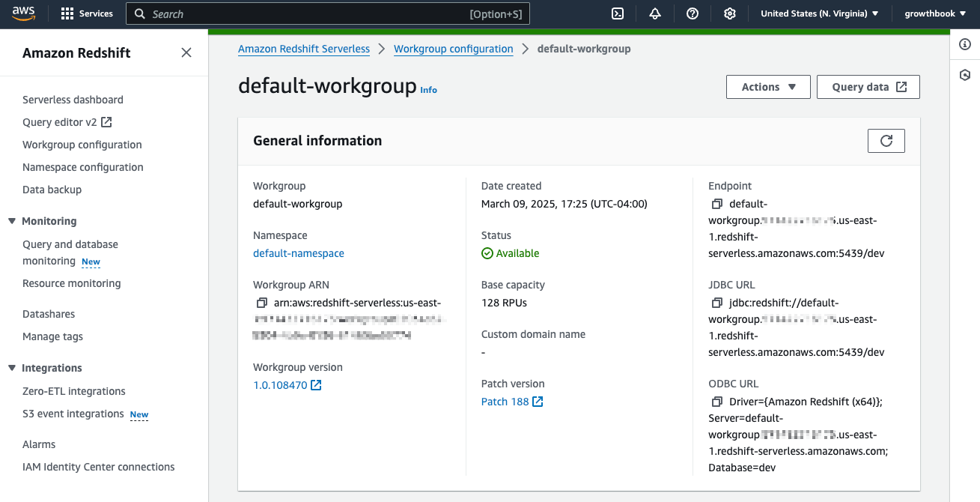
Task: Click external link icon next to Patch 188
Action: pos(538,402)
